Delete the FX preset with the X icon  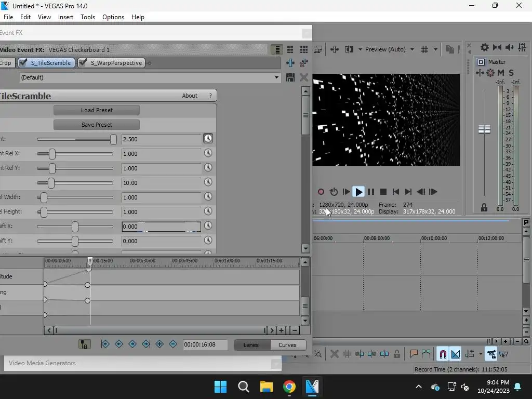tap(303, 77)
